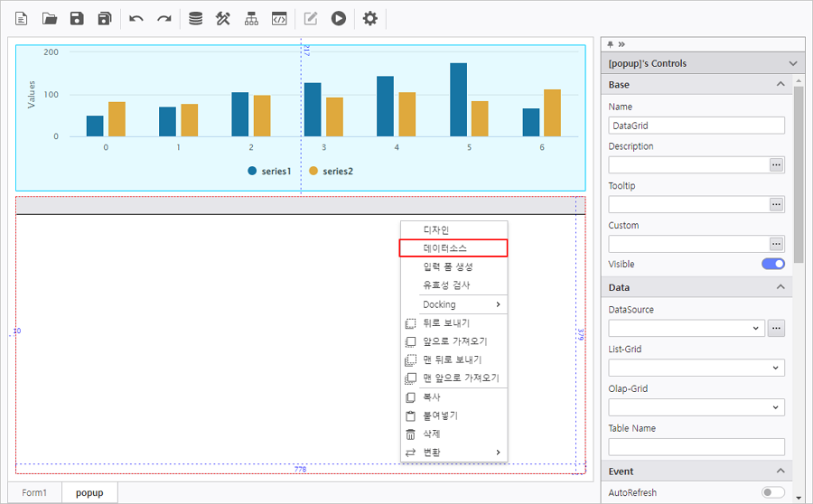Collapse the Base section
The image size is (813, 504).
tap(780, 84)
